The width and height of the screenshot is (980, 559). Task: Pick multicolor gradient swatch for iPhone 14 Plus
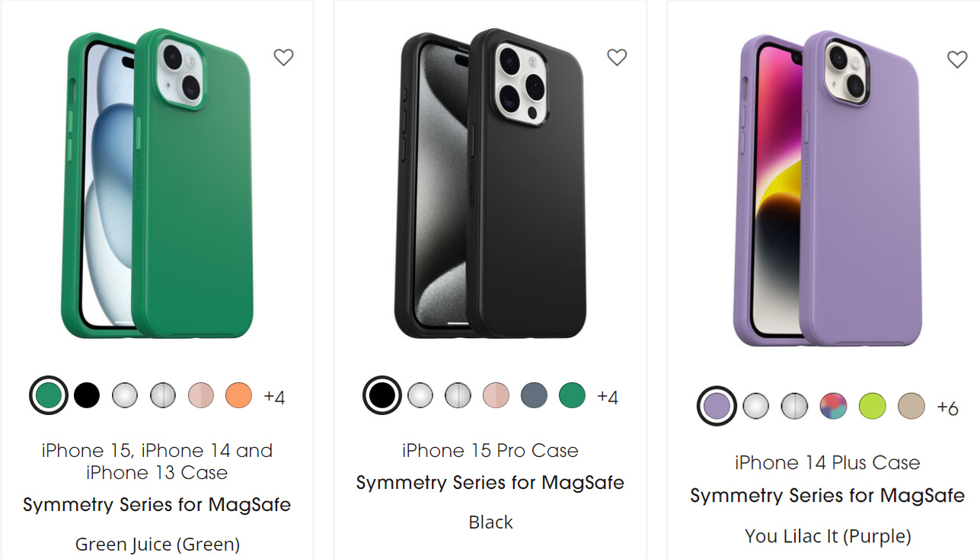833,407
